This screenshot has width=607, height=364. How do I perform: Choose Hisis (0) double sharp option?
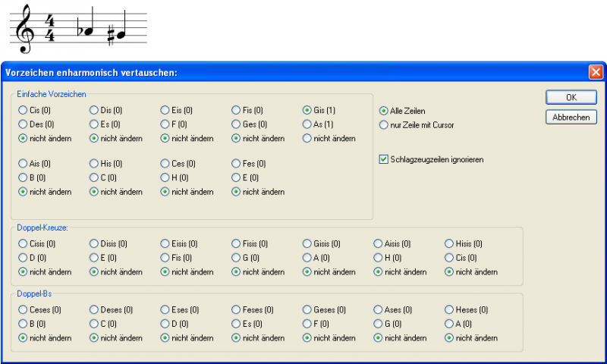(x=449, y=244)
